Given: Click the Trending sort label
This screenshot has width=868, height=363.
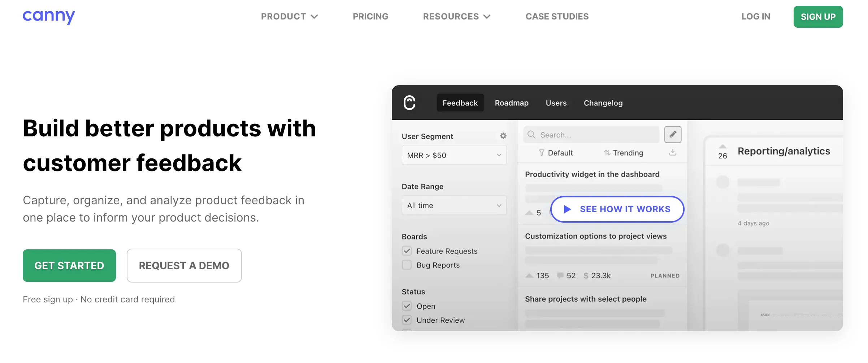Looking at the screenshot, I should (x=628, y=153).
